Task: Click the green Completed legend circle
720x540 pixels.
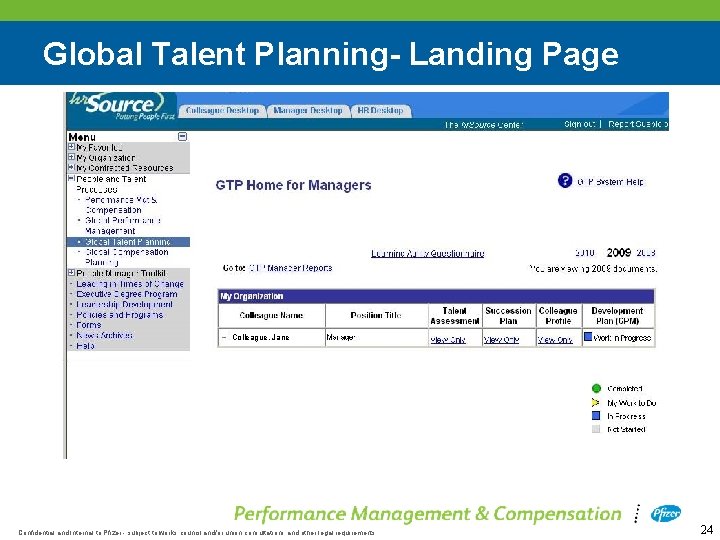Action: click(x=596, y=388)
